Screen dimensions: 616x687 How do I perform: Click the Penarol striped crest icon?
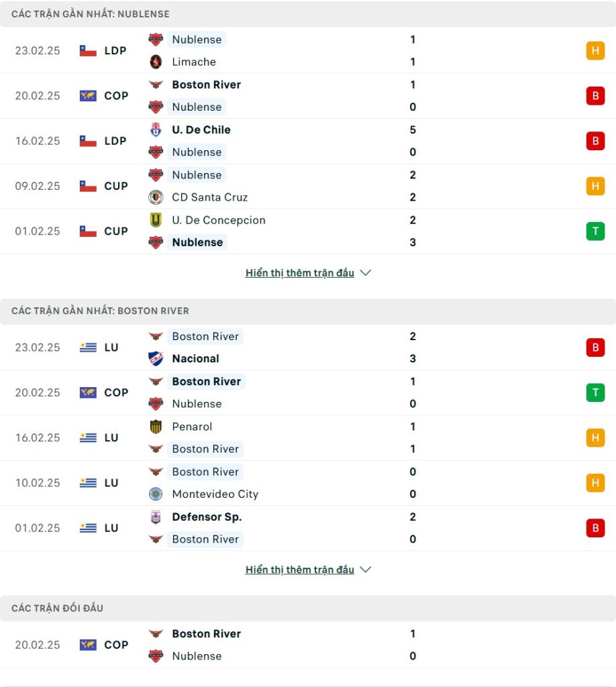[156, 427]
